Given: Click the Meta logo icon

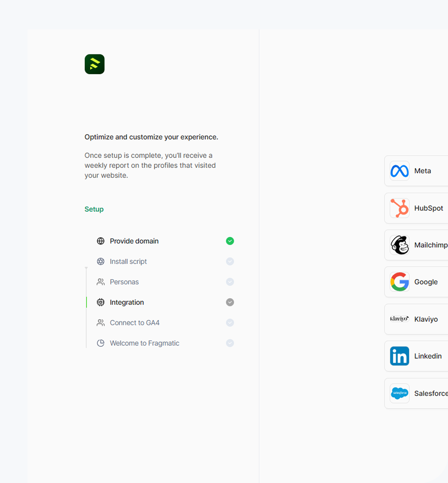Looking at the screenshot, I should [x=399, y=171].
